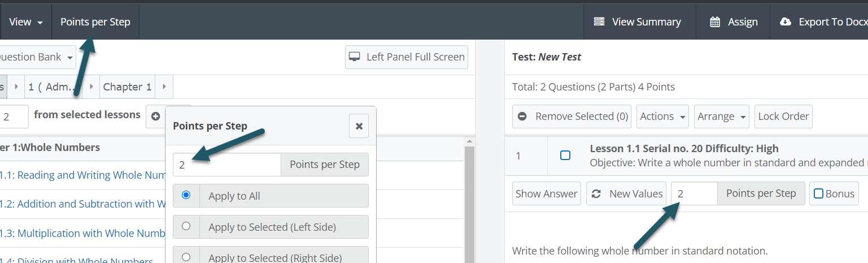Viewport: 868px width, 263px height.
Task: Check the question 1 selection checkbox
Action: (x=565, y=155)
